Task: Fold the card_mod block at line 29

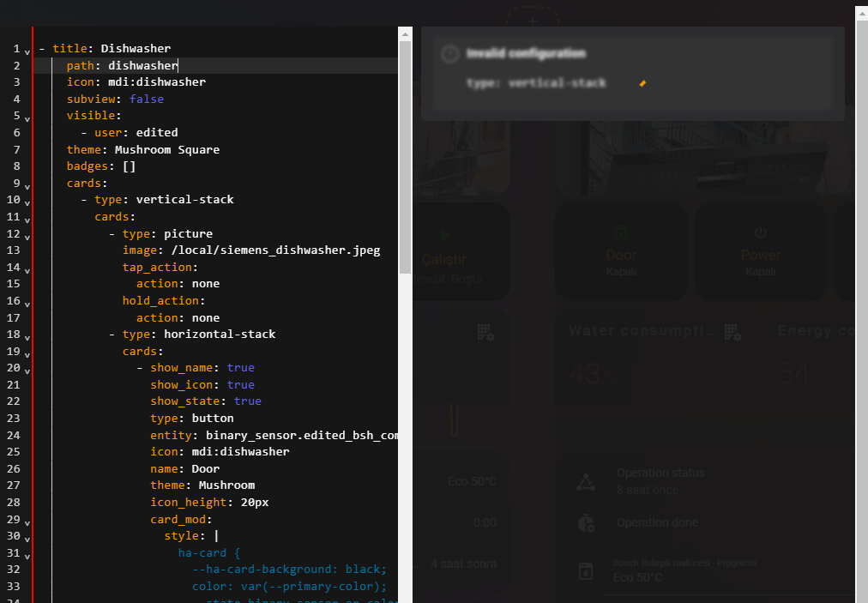Action: point(27,522)
